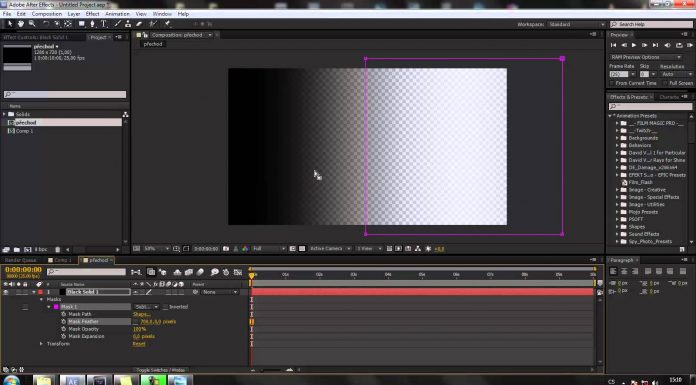Viewport: 696px width, 385px height.
Task: Open the Layer menu
Action: tap(74, 14)
